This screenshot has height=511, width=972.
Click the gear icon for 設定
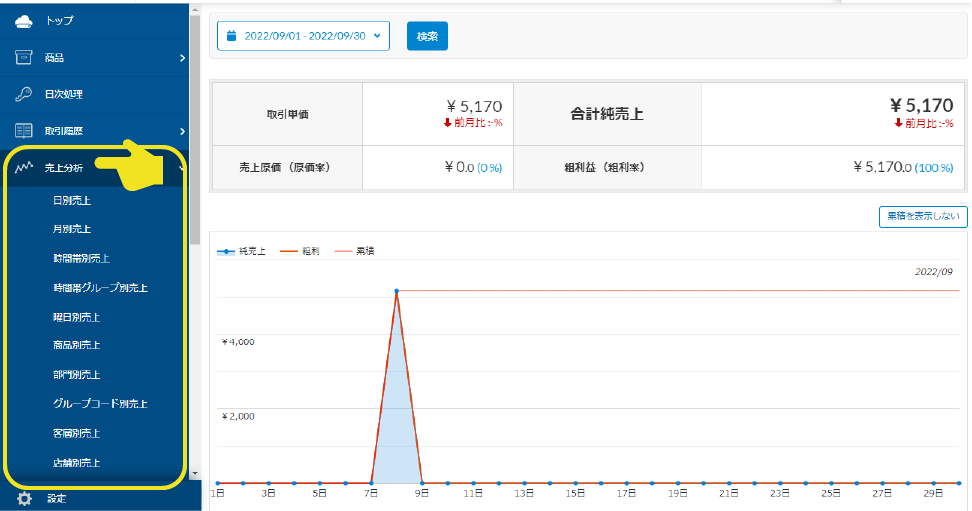tap(25, 498)
